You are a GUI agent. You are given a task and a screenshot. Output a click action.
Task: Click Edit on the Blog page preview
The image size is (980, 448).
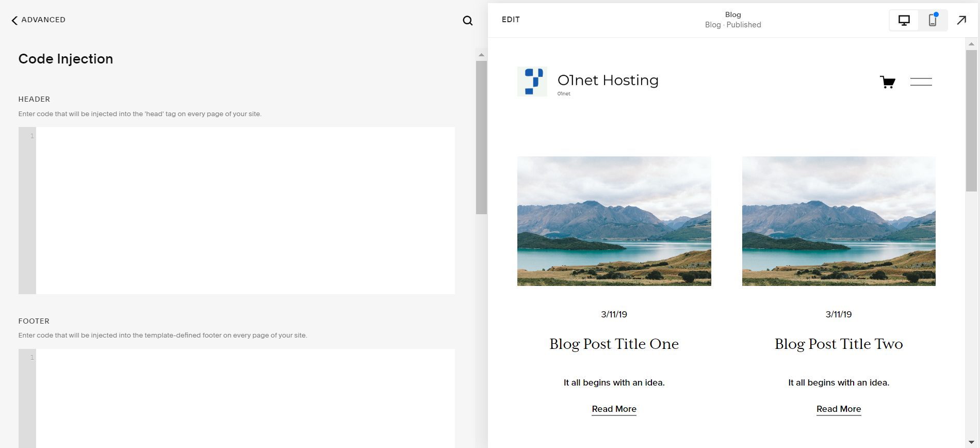point(511,20)
